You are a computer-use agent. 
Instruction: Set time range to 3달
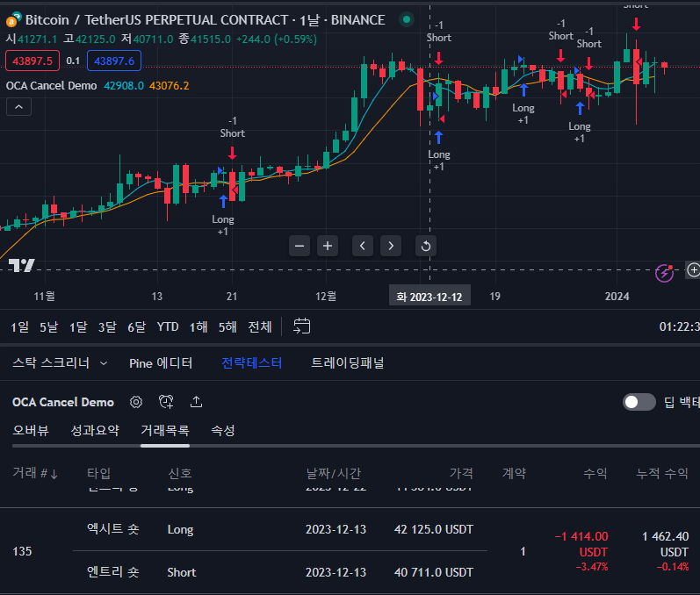107,327
